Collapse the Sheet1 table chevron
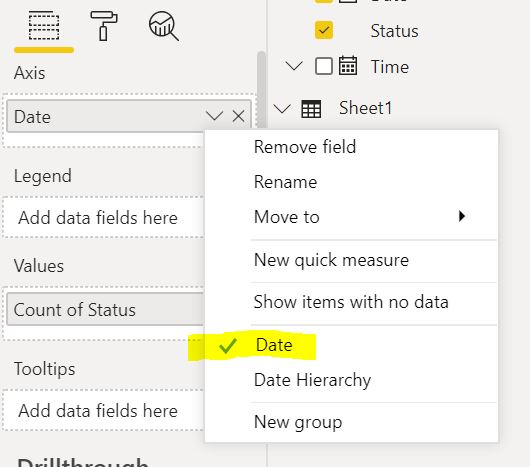This screenshot has height=467, width=530. [282, 109]
